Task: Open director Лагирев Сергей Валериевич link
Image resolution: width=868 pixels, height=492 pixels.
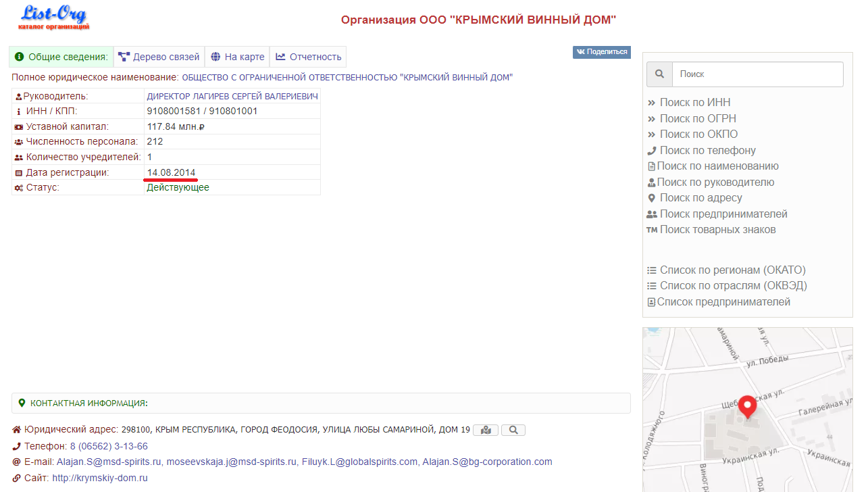Action: (232, 96)
